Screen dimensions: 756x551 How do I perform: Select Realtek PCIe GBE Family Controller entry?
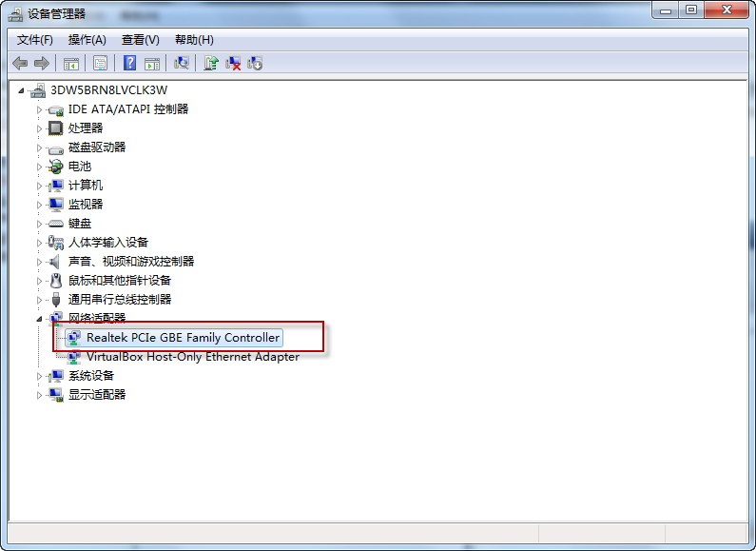tap(183, 338)
